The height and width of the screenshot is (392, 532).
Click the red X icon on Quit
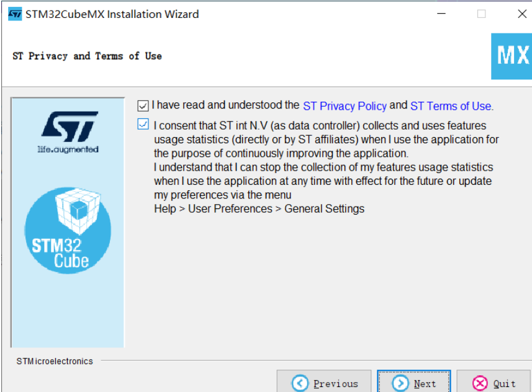click(x=480, y=383)
